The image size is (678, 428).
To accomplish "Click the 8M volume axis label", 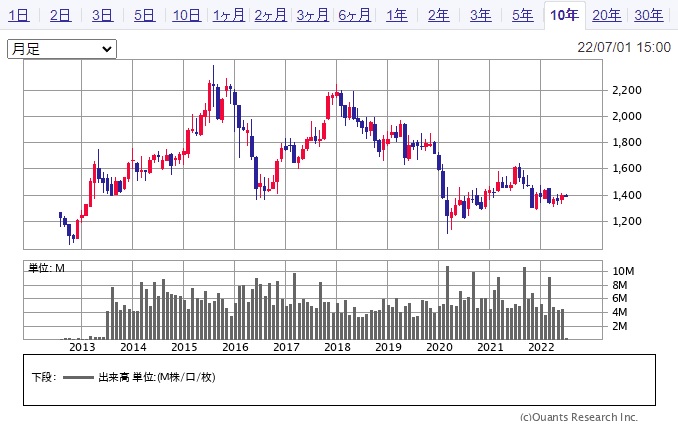I will pos(620,285).
